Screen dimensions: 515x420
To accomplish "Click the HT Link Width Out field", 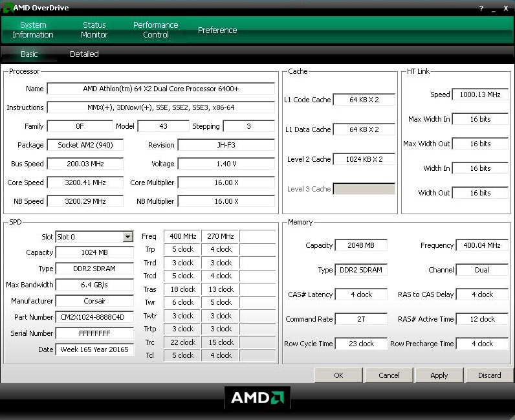I will 480,193.
